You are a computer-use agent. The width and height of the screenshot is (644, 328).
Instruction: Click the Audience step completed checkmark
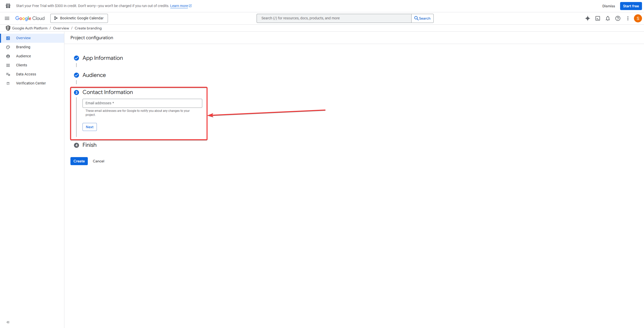(x=76, y=75)
